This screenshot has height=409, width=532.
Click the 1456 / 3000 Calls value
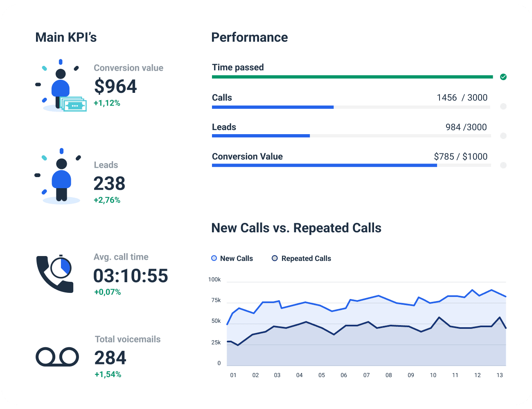462,97
